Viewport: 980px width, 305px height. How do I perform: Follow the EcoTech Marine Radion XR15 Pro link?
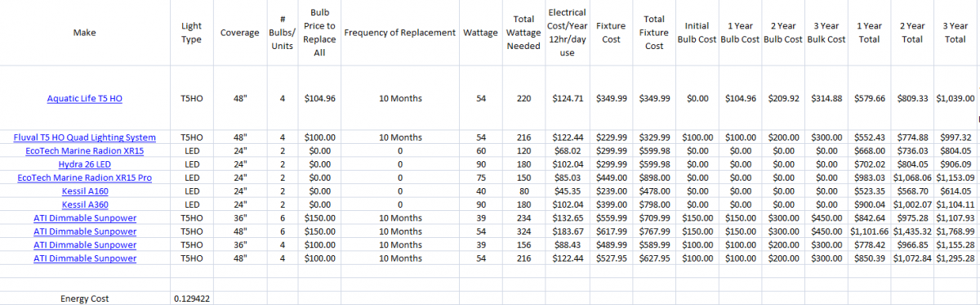85,177
